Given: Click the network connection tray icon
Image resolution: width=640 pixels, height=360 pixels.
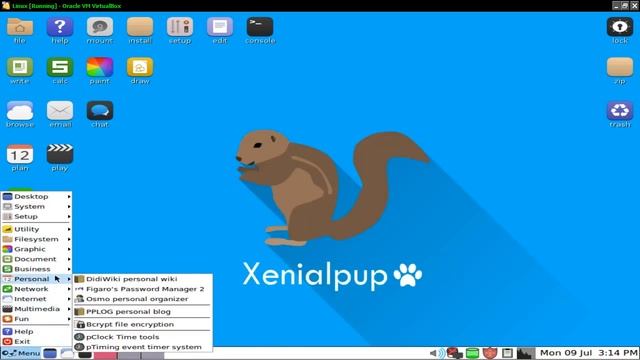Looking at the screenshot, I should pos(454,353).
